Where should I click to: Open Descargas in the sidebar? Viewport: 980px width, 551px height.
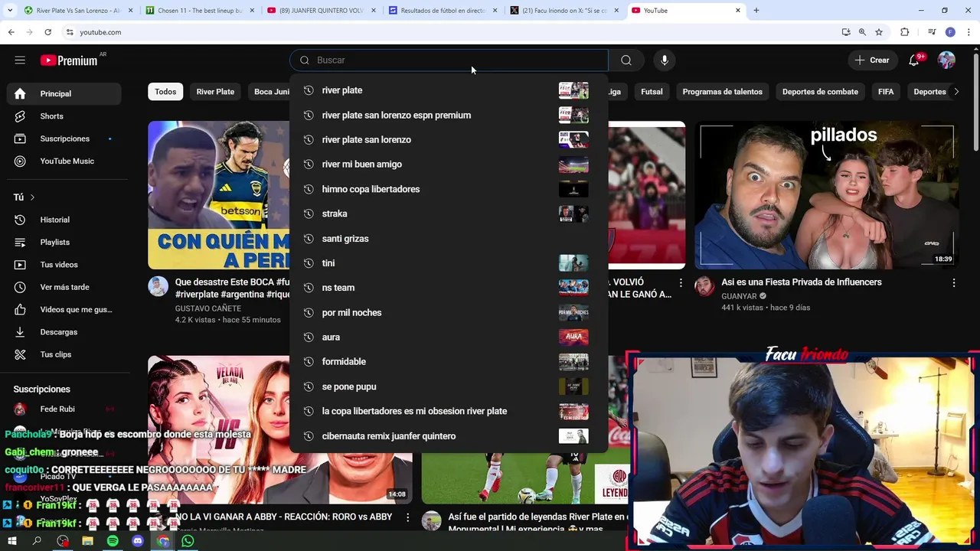pos(64,332)
